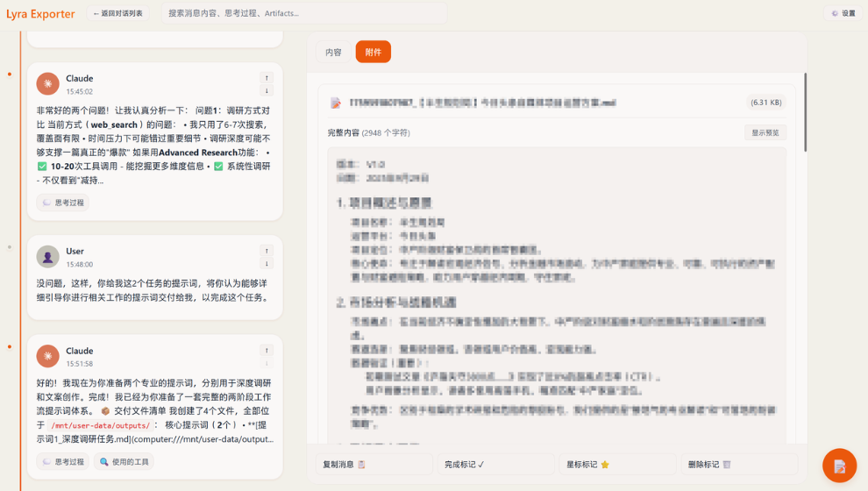Toggle 星标标记 star for the message

click(618, 464)
